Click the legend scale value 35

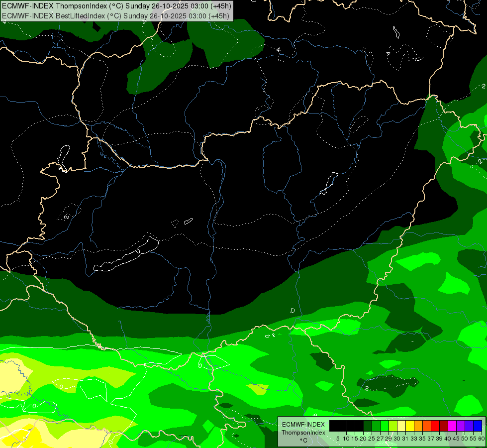pyautogui.click(x=422, y=439)
